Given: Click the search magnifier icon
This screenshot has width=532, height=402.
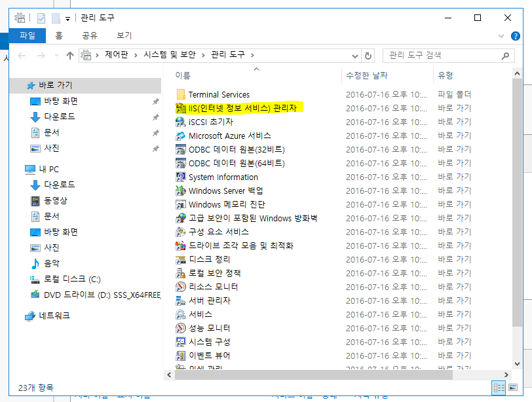Looking at the screenshot, I should pyautogui.click(x=505, y=56).
